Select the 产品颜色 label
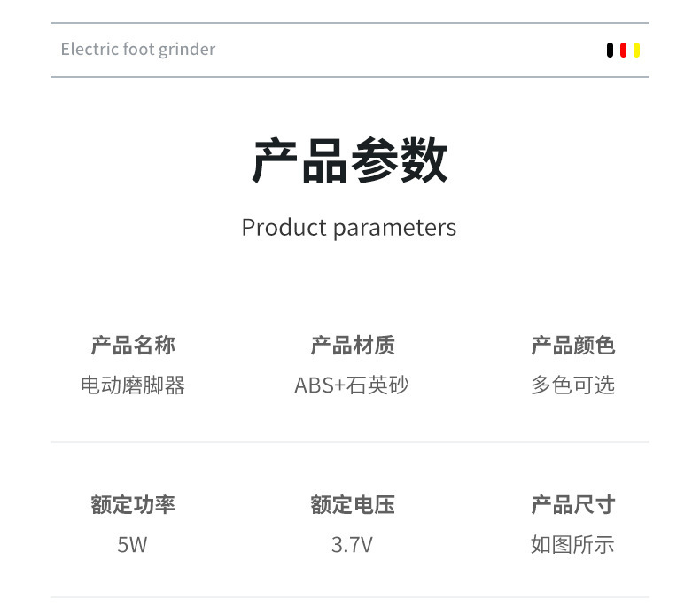The height and width of the screenshot is (615, 700). (x=572, y=345)
